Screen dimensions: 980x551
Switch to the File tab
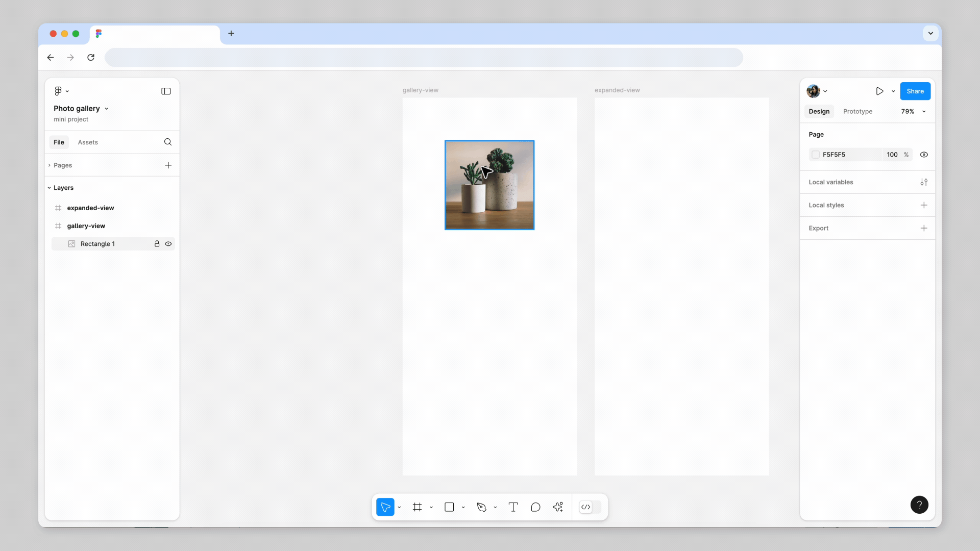(59, 142)
